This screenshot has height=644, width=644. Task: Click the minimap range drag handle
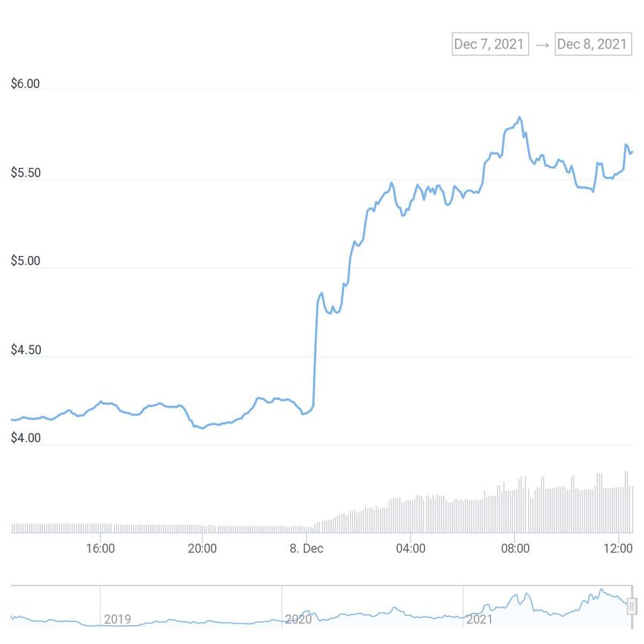[633, 606]
